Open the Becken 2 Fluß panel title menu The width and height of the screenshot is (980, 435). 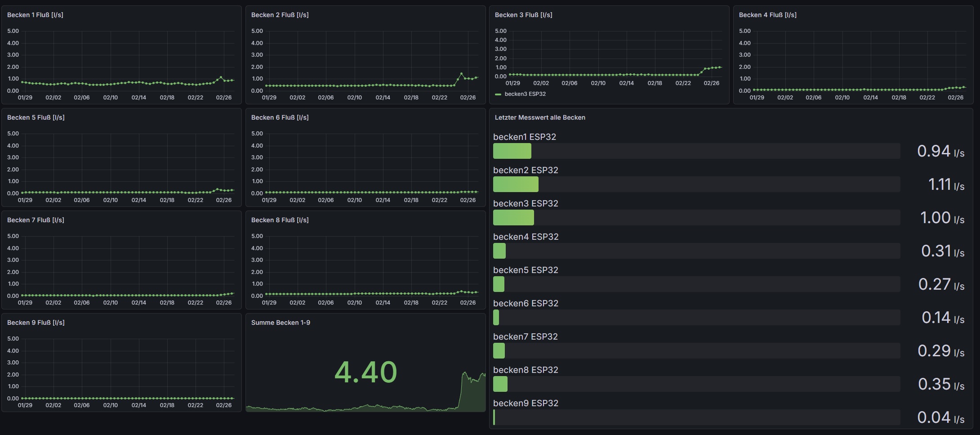tap(280, 15)
